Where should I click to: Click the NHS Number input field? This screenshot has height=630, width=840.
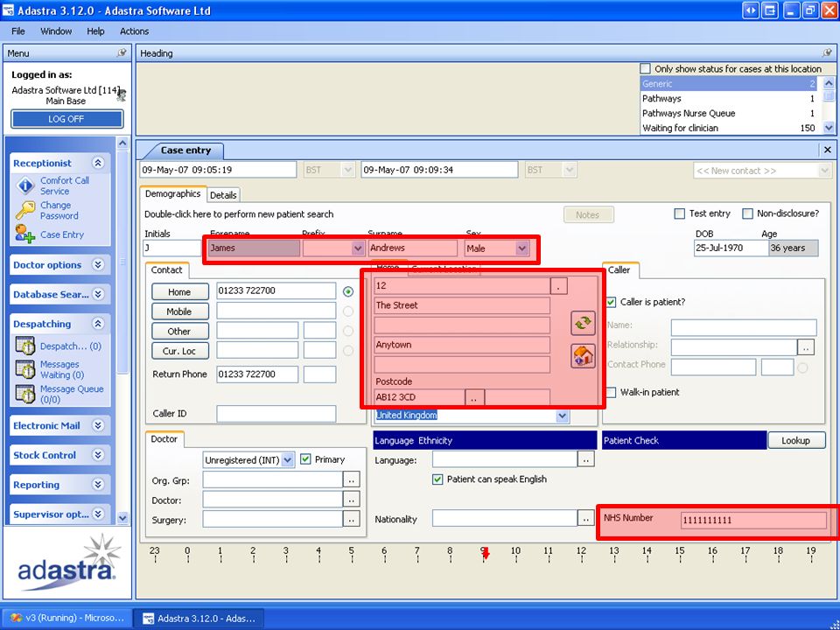[753, 520]
